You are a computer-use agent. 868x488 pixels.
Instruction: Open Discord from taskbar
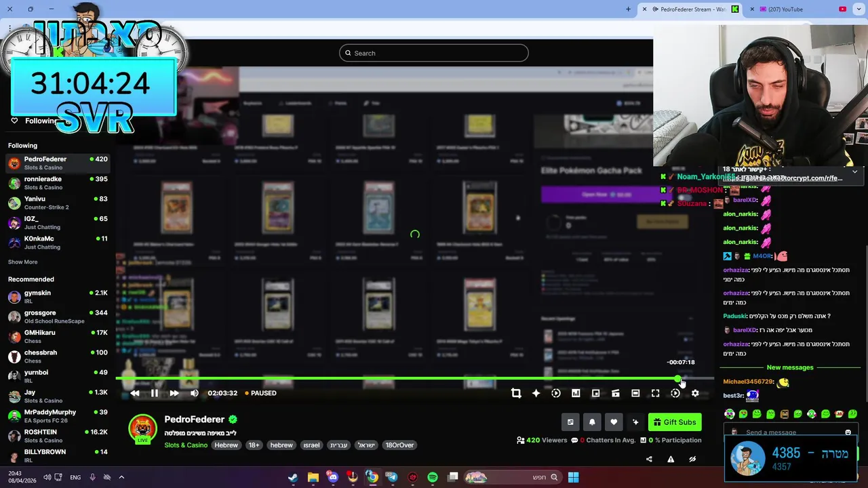click(x=332, y=477)
